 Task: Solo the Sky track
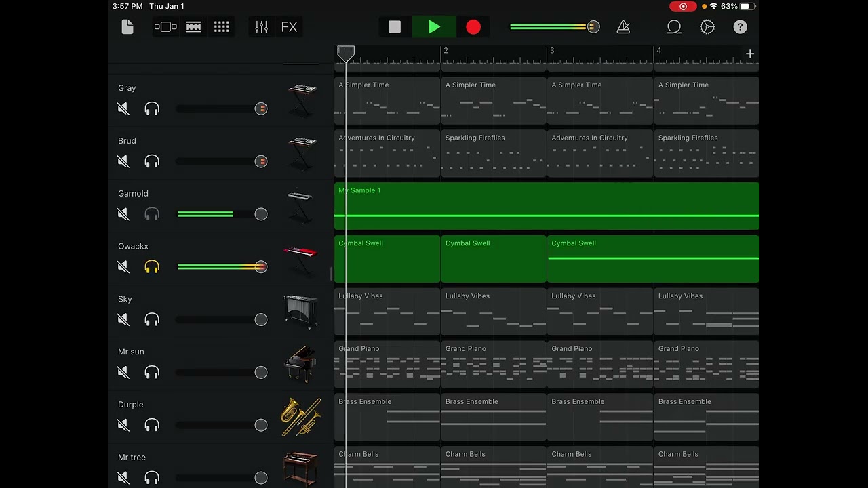[x=152, y=320]
